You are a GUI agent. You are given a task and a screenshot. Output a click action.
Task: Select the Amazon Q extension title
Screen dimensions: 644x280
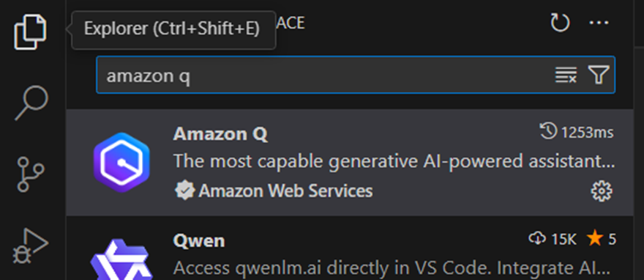(x=220, y=133)
